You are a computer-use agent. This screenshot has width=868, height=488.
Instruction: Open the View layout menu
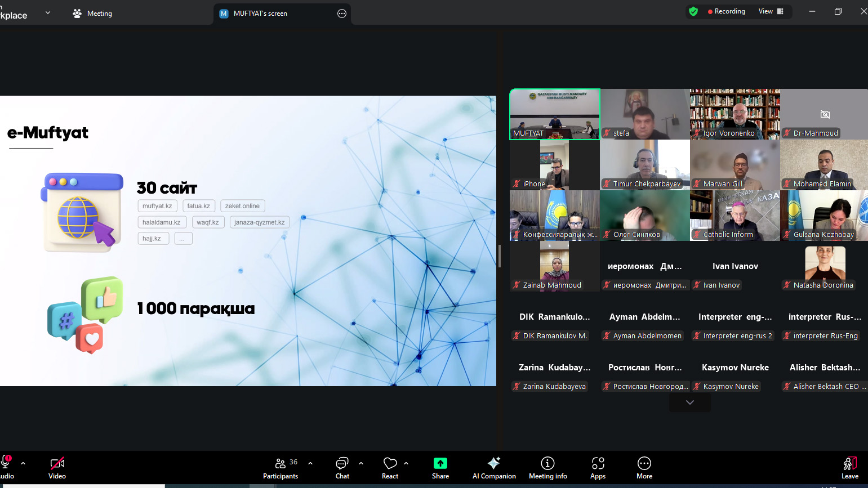click(771, 11)
